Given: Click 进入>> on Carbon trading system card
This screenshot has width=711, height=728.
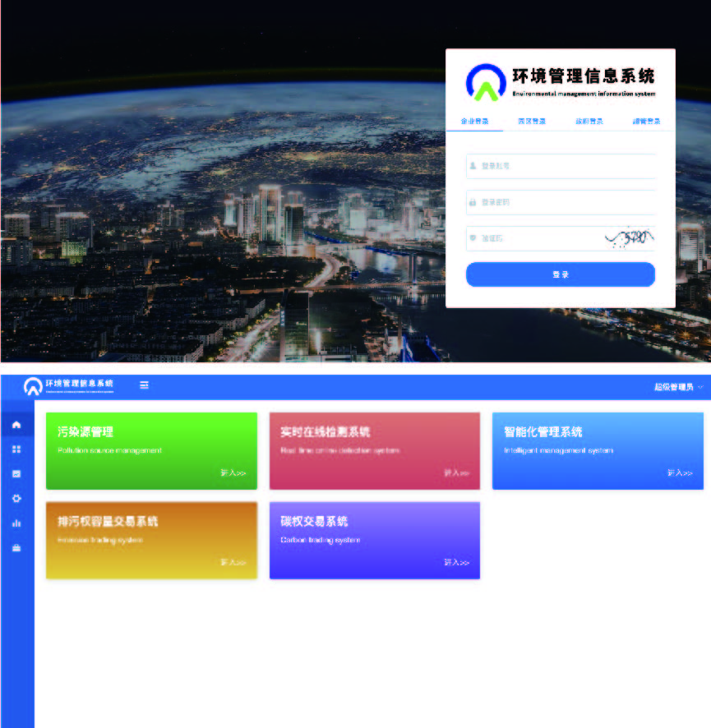Looking at the screenshot, I should 456,563.
